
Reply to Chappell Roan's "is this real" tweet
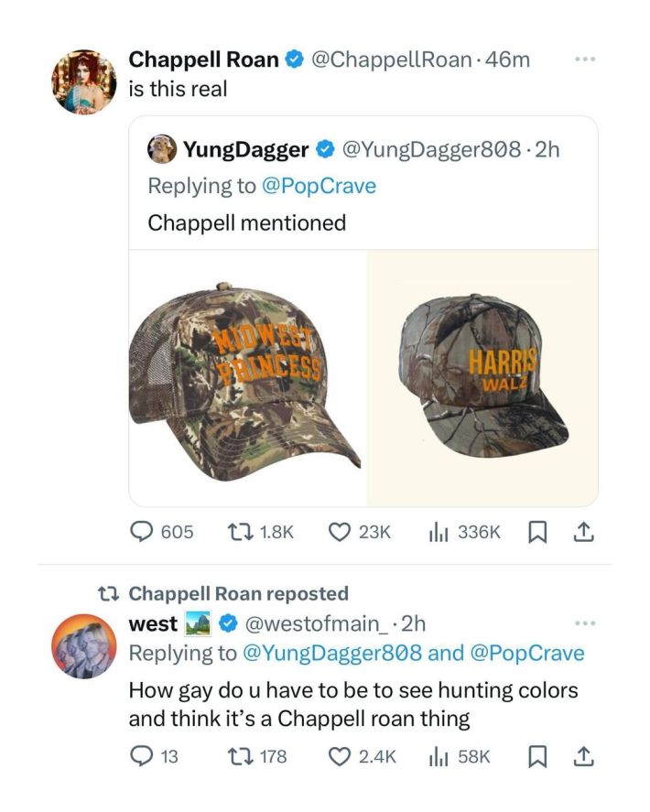143,532
